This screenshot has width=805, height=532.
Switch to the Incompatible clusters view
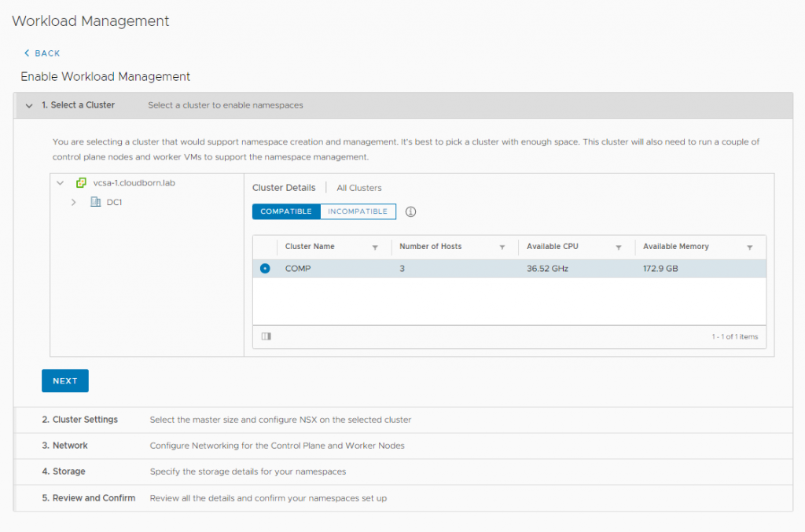click(358, 211)
